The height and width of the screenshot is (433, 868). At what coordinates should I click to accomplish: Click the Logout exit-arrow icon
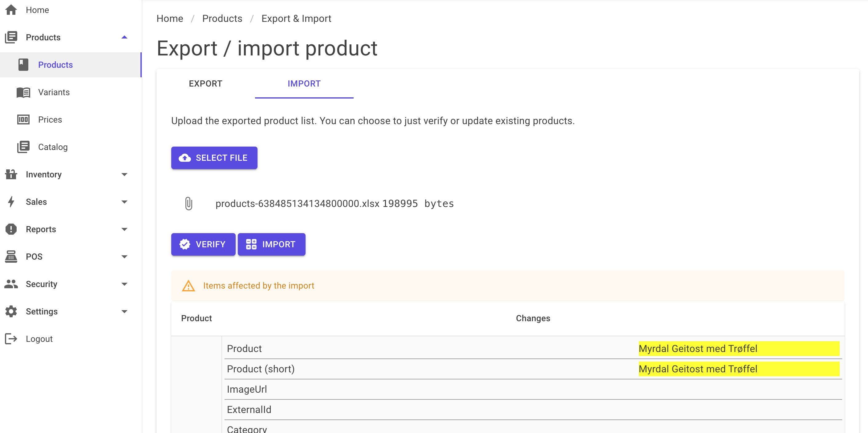coord(11,339)
